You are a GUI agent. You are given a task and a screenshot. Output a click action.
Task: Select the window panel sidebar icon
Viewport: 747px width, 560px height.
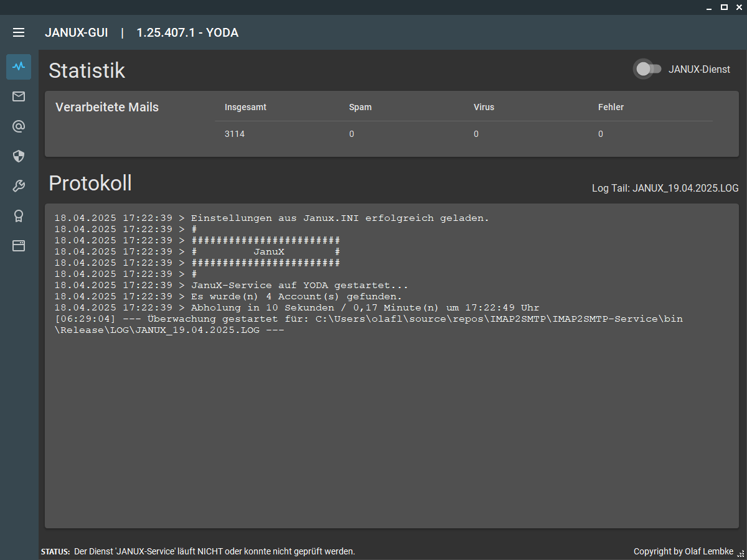[x=19, y=246]
